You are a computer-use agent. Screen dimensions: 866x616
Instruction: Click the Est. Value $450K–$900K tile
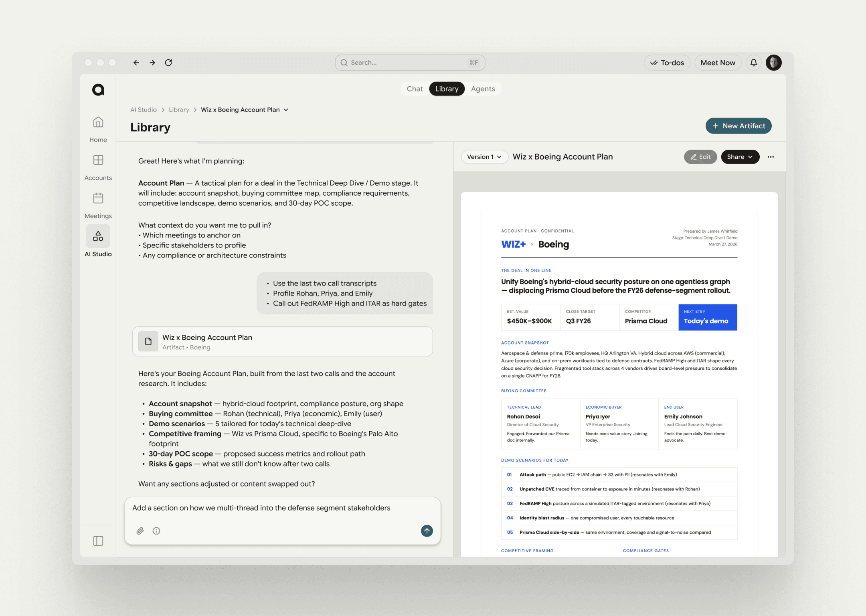point(531,317)
